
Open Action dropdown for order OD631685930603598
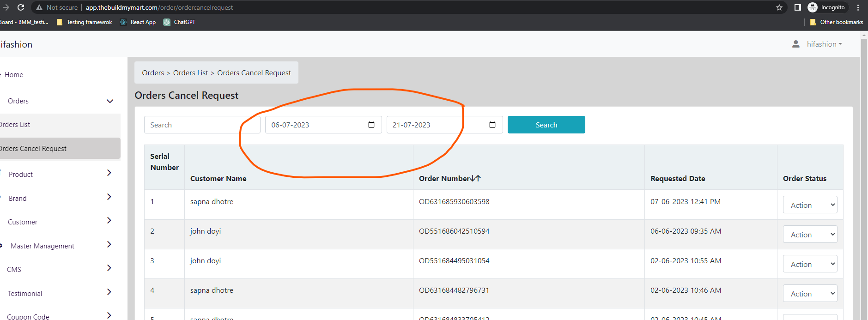pyautogui.click(x=810, y=205)
